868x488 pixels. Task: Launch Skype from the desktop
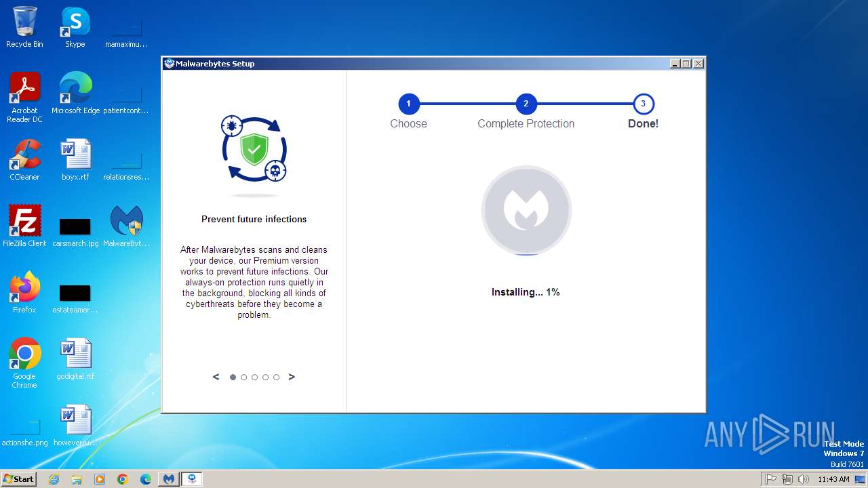tap(75, 27)
